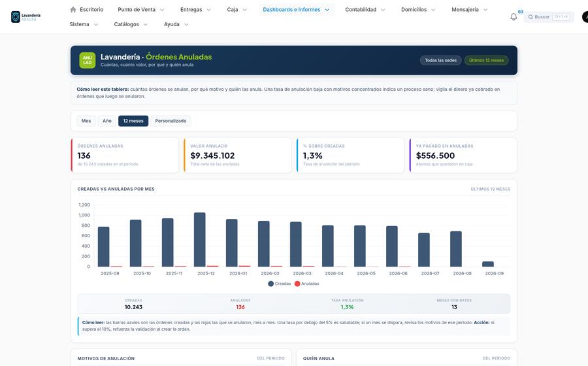588x366 pixels.
Task: Open the Escritorio menu item
Action: pos(87,10)
